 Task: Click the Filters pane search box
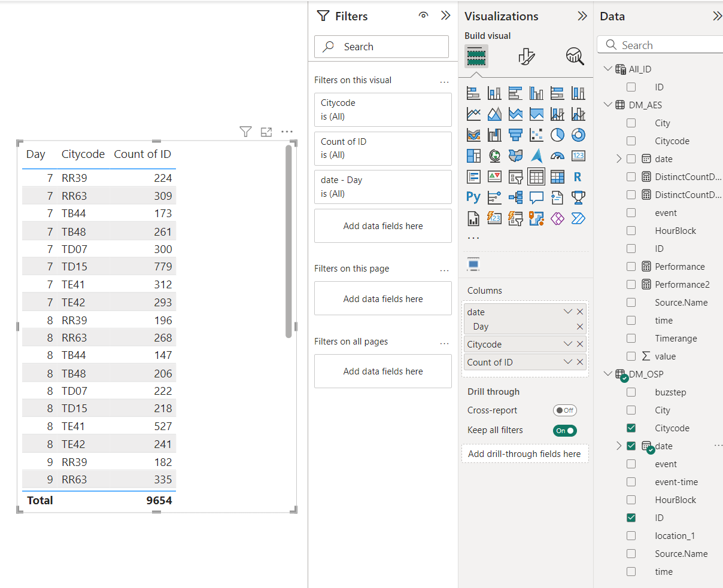pos(381,47)
